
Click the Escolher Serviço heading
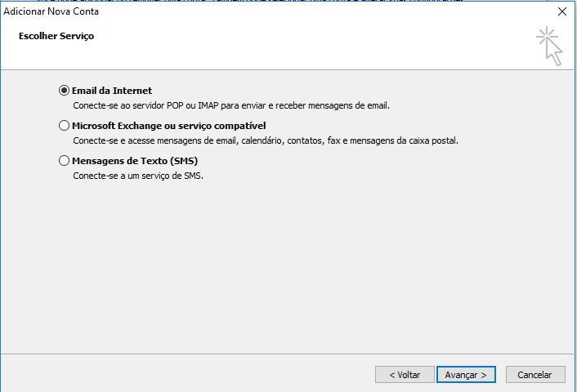tap(56, 36)
